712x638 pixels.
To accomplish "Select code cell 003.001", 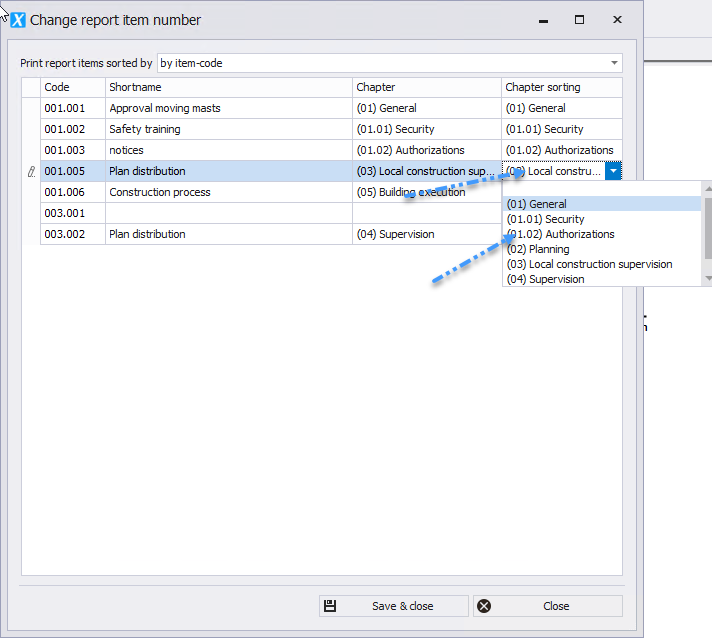I will (73, 213).
